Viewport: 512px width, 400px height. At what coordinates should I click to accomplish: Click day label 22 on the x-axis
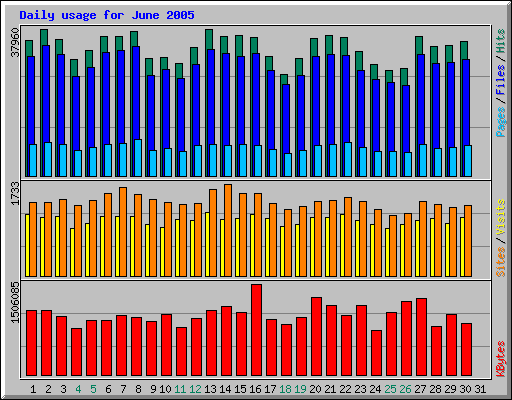pyautogui.click(x=345, y=389)
